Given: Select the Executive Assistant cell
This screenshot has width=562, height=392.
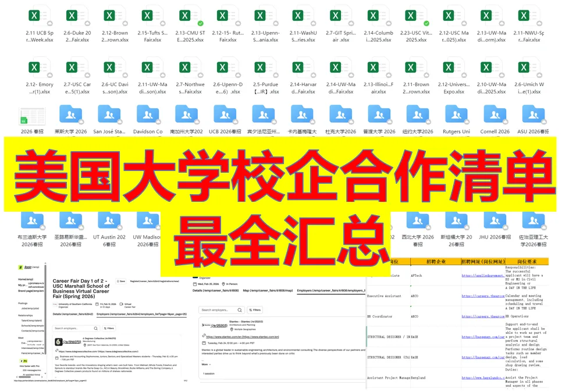Looking at the screenshot, I should click(389, 296).
